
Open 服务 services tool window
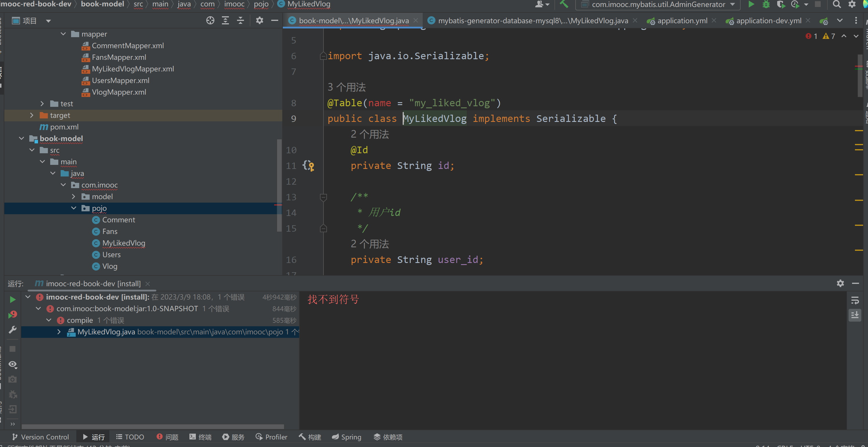click(x=234, y=437)
